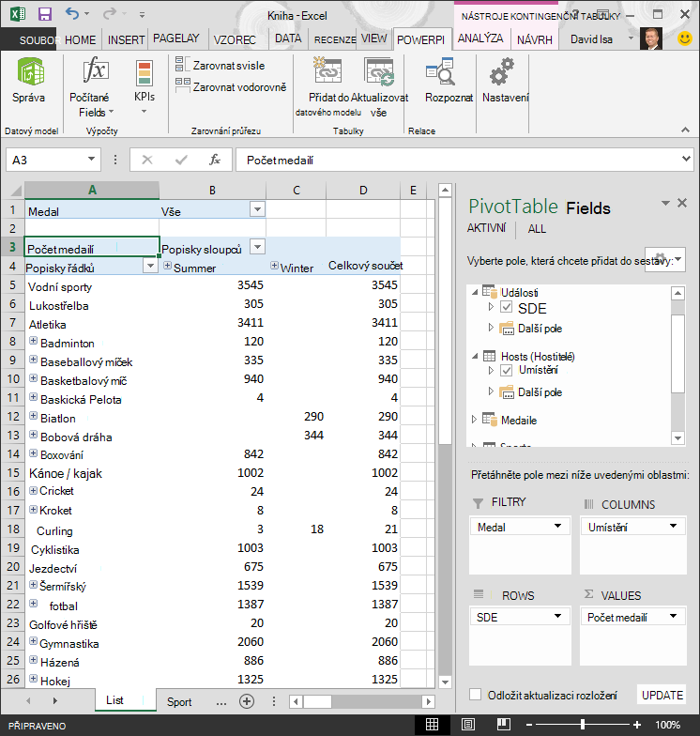The image size is (700, 736).
Task: Show the ALL fields list
Action: (537, 229)
